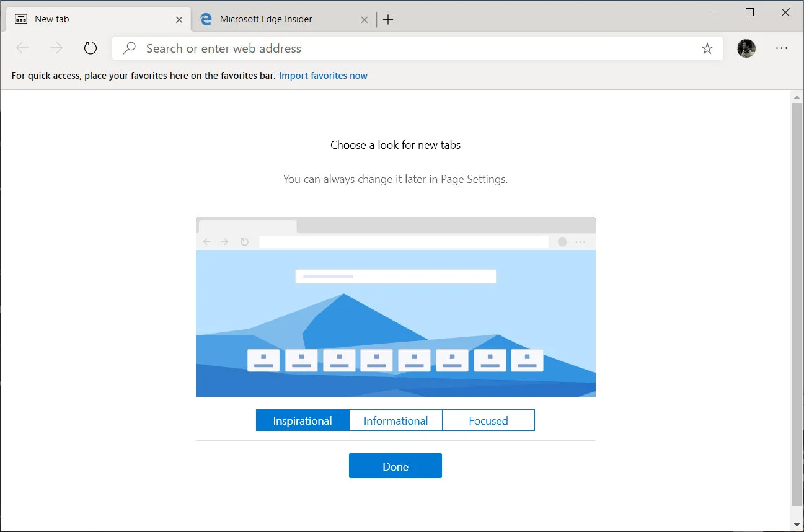
Task: Click the vertical scrollbar thumb
Action: [x=797, y=304]
